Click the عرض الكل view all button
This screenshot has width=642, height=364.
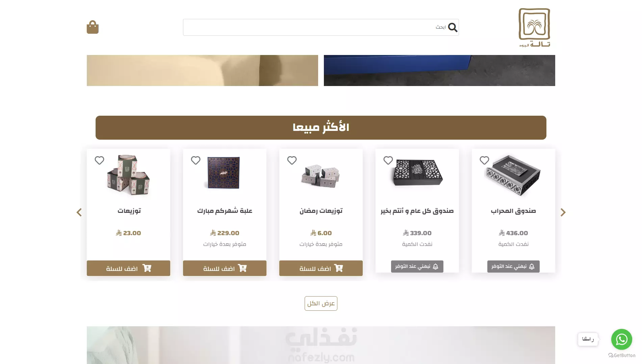pos(321,303)
